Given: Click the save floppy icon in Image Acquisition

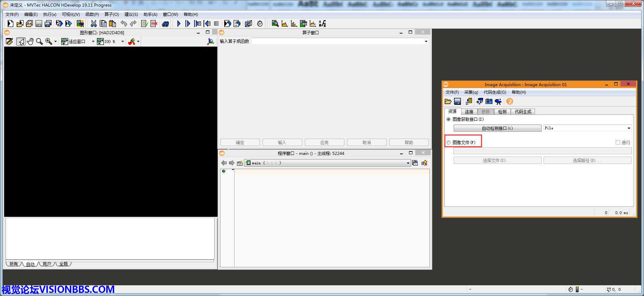Looking at the screenshot, I should [457, 101].
